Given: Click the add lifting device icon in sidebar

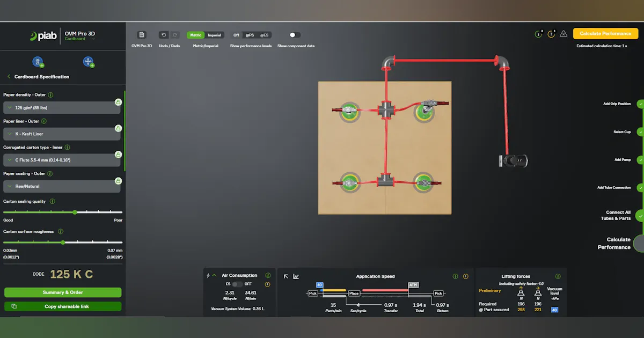Looking at the screenshot, I should (x=38, y=62).
